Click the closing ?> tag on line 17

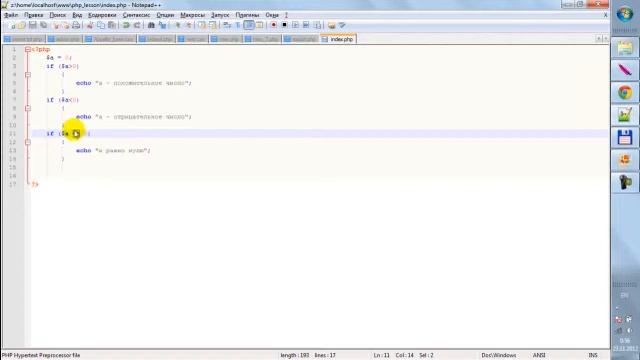pos(35,184)
